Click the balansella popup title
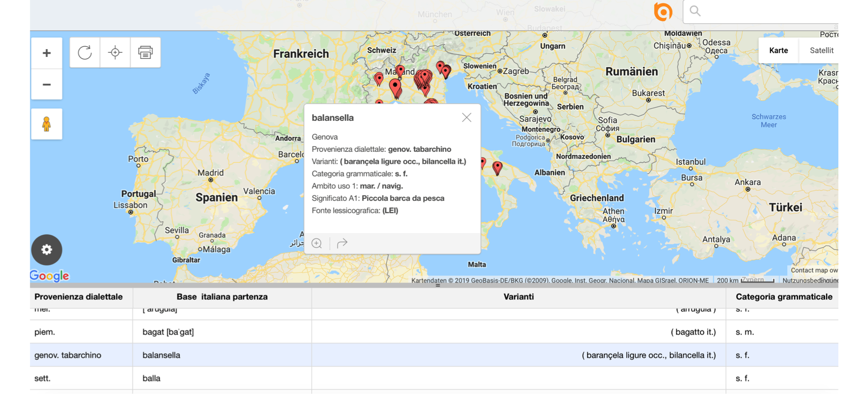Screen dimensions: 868x394 pyautogui.click(x=333, y=118)
